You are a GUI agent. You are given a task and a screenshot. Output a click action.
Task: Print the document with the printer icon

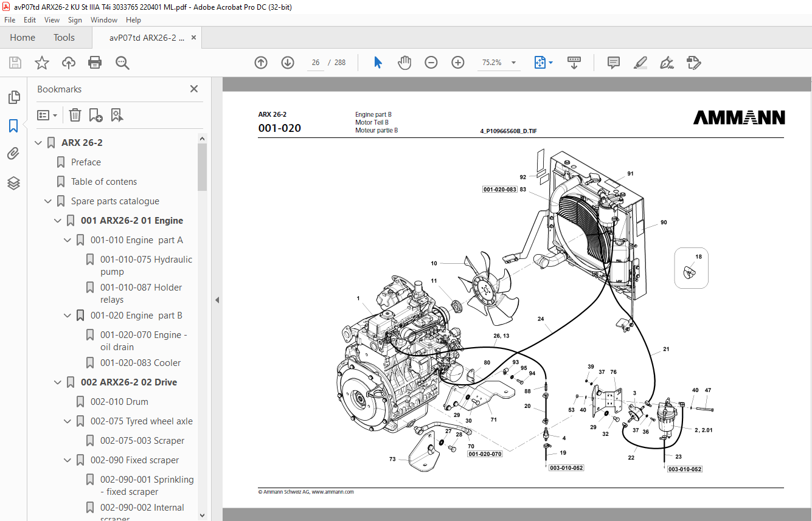click(x=95, y=63)
